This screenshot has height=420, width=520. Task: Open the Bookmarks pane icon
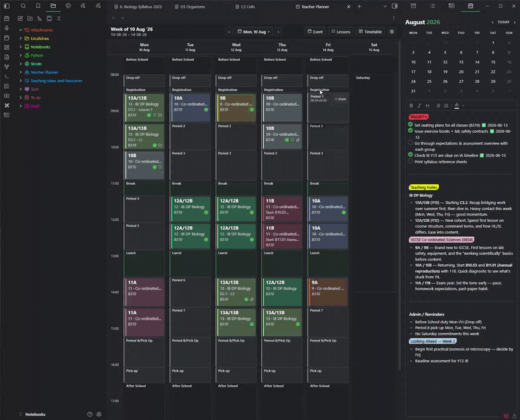(38, 6)
